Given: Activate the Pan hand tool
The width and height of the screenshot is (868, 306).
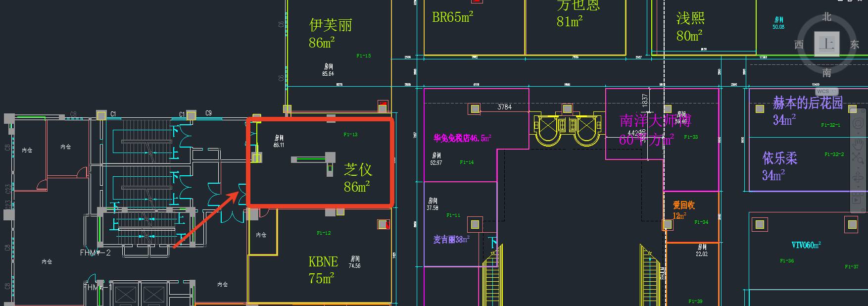Looking at the screenshot, I should (x=859, y=144).
